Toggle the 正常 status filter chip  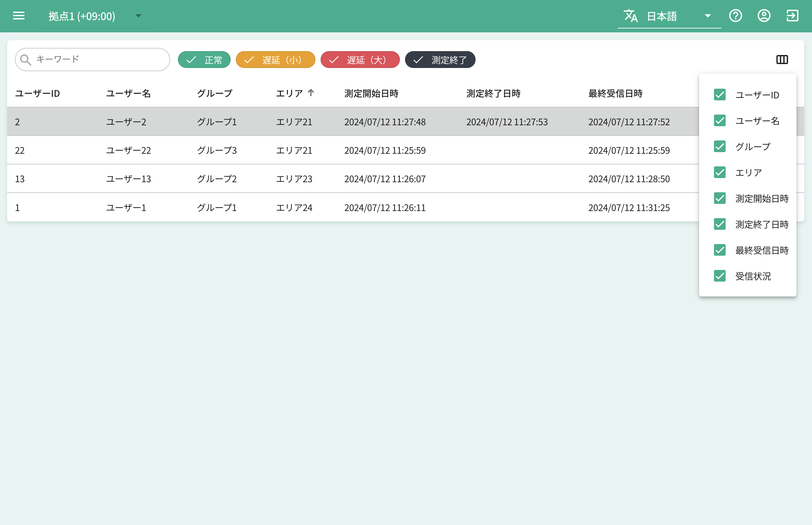coord(204,60)
